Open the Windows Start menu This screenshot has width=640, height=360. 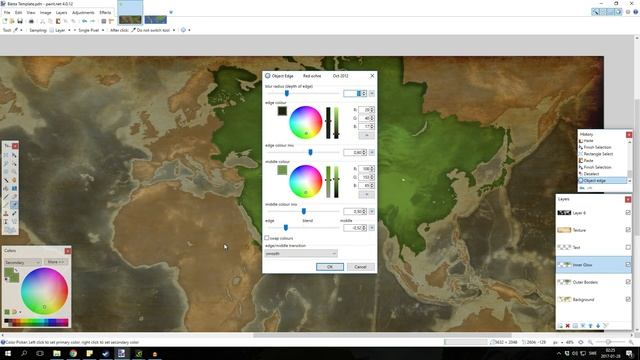point(7,353)
